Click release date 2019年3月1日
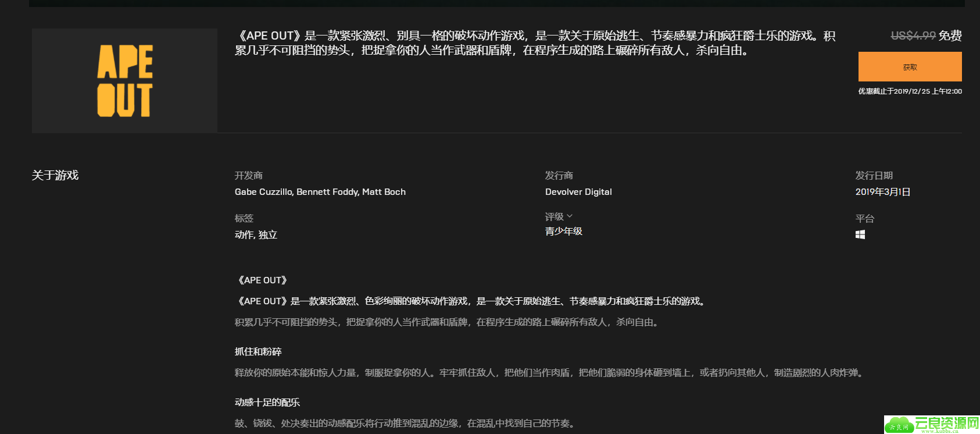980x434 pixels. 883,192
